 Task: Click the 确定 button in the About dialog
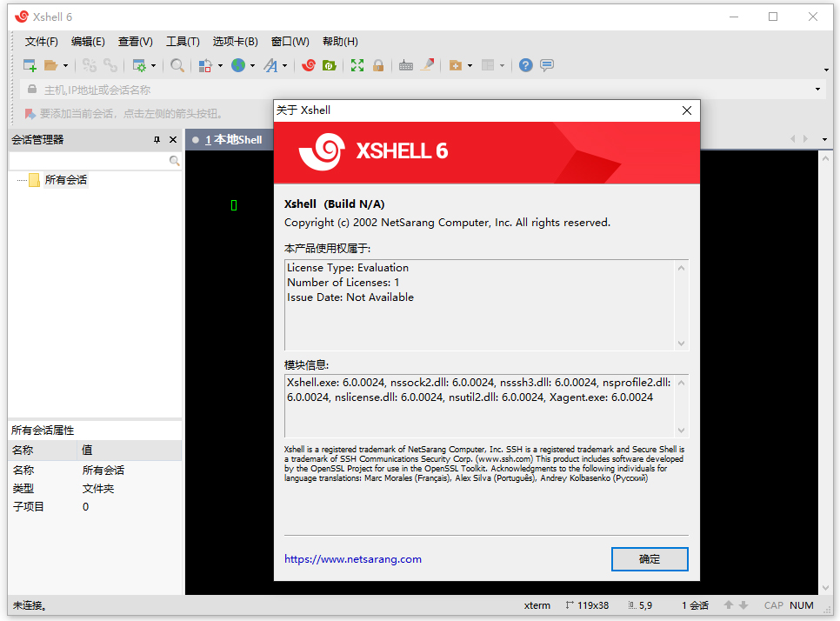[x=650, y=559]
